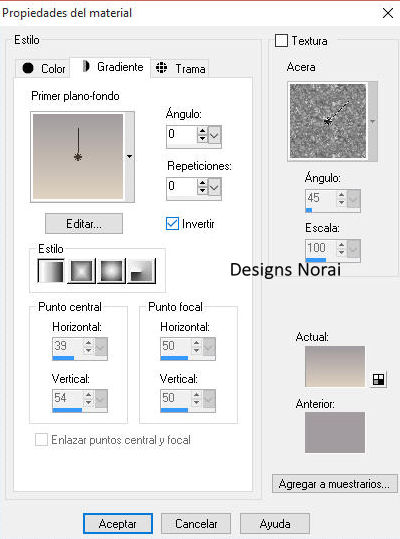Select the linear gradient style icon
This screenshot has width=400, height=539.
(51, 271)
